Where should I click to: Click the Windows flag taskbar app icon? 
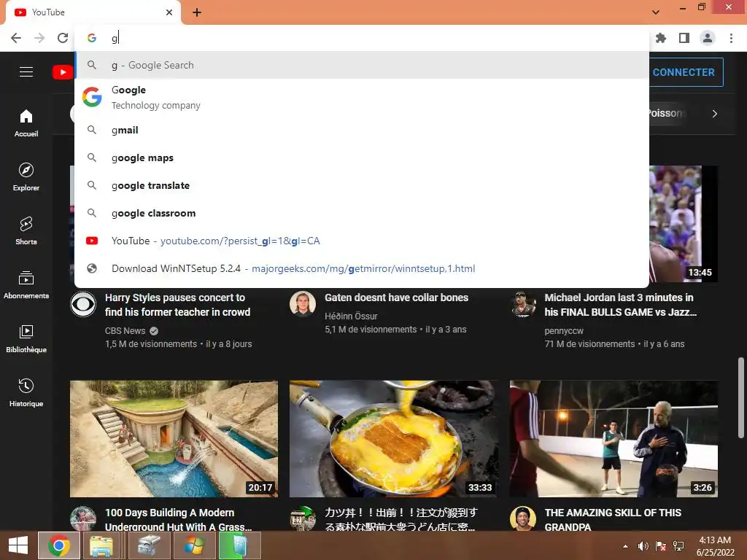click(x=194, y=545)
